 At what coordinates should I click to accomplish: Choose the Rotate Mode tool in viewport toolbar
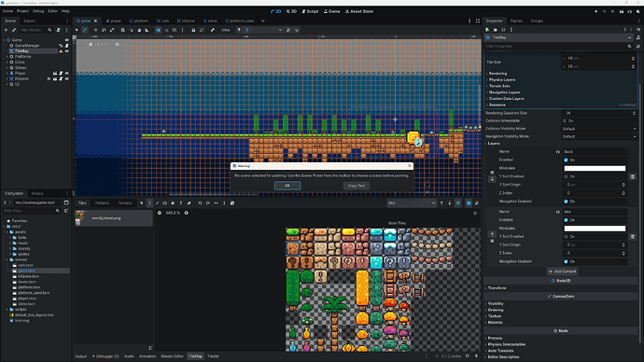click(104, 30)
